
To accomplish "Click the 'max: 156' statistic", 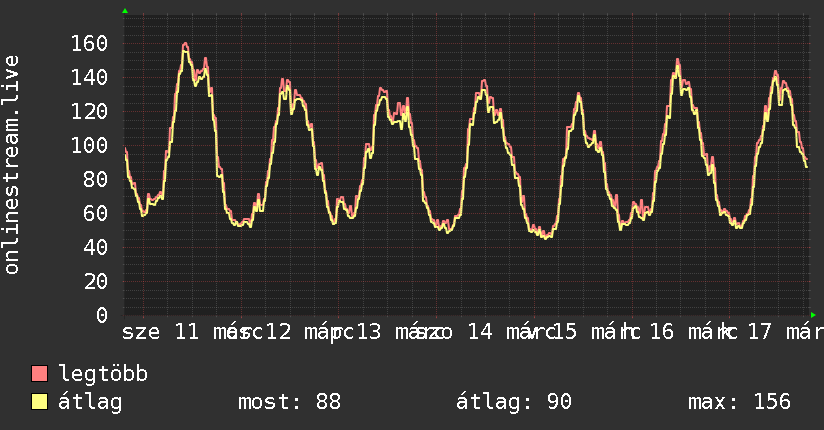I will pos(739,402).
